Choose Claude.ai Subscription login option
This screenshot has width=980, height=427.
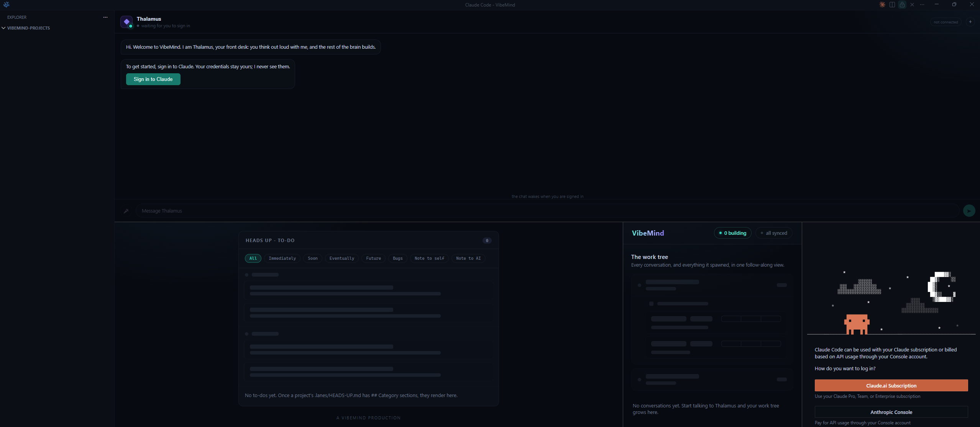891,386
